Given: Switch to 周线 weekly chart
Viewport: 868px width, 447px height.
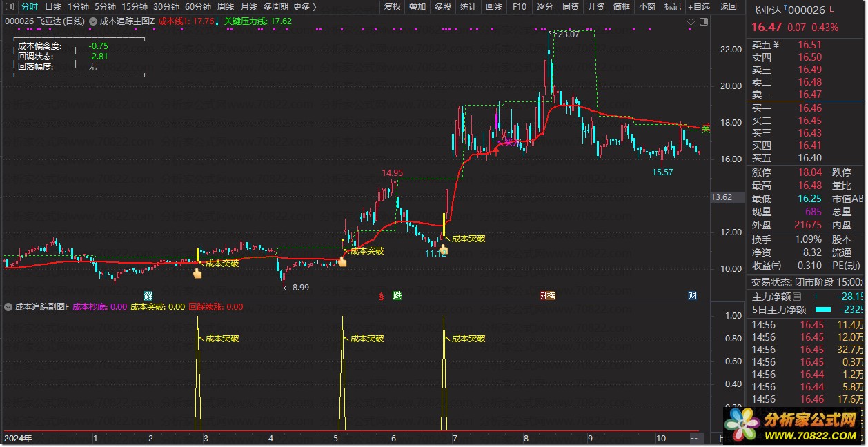Looking at the screenshot, I should tap(226, 7).
